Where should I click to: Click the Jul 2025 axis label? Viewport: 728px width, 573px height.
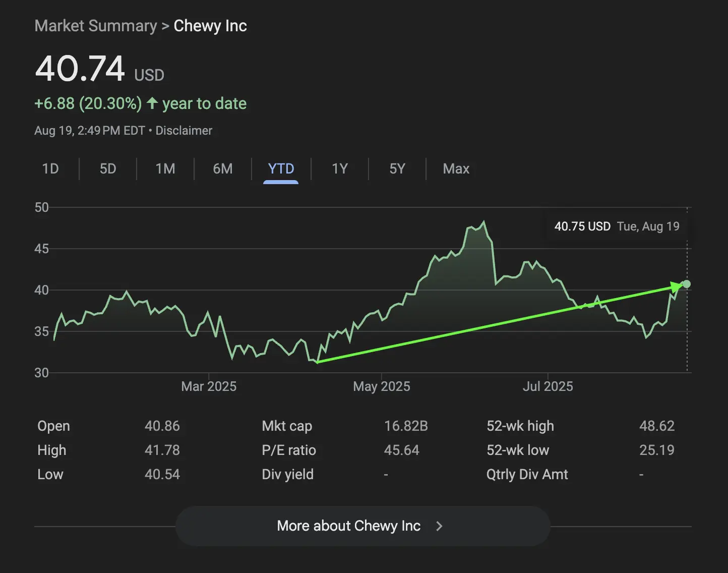[548, 386]
